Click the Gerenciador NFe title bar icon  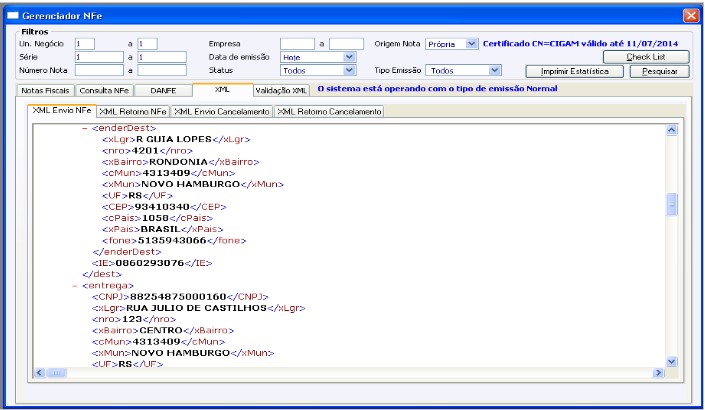coord(13,16)
